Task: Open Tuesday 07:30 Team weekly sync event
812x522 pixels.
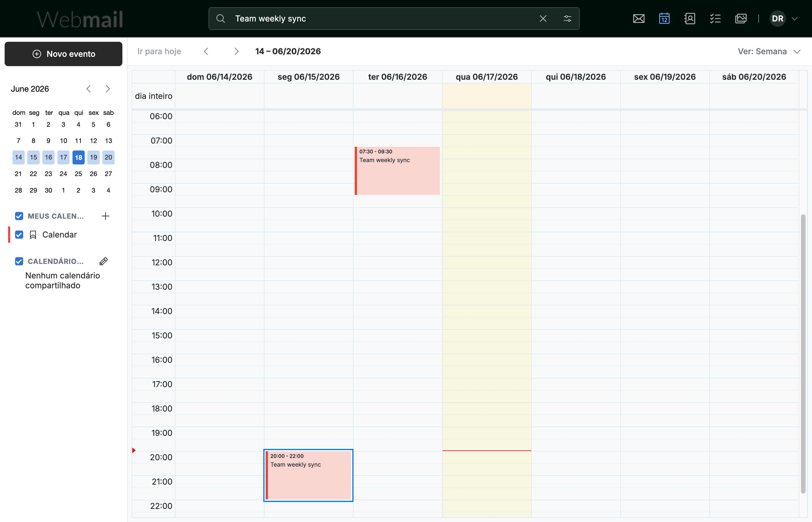Action: pos(397,171)
